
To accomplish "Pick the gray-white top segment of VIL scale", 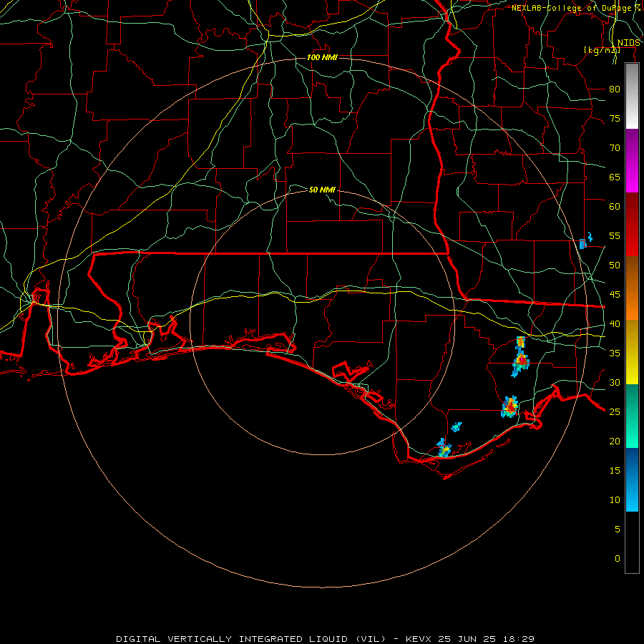I will pyautogui.click(x=632, y=96).
